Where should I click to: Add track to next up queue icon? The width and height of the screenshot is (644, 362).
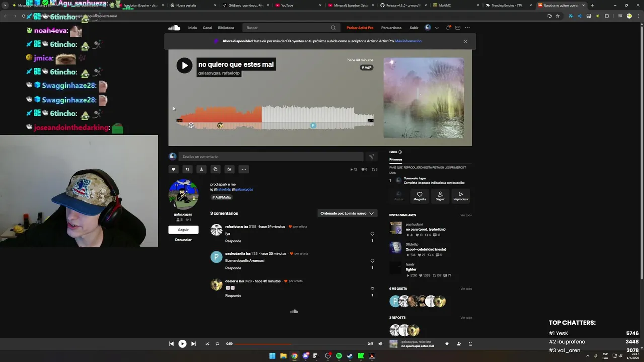click(x=229, y=169)
